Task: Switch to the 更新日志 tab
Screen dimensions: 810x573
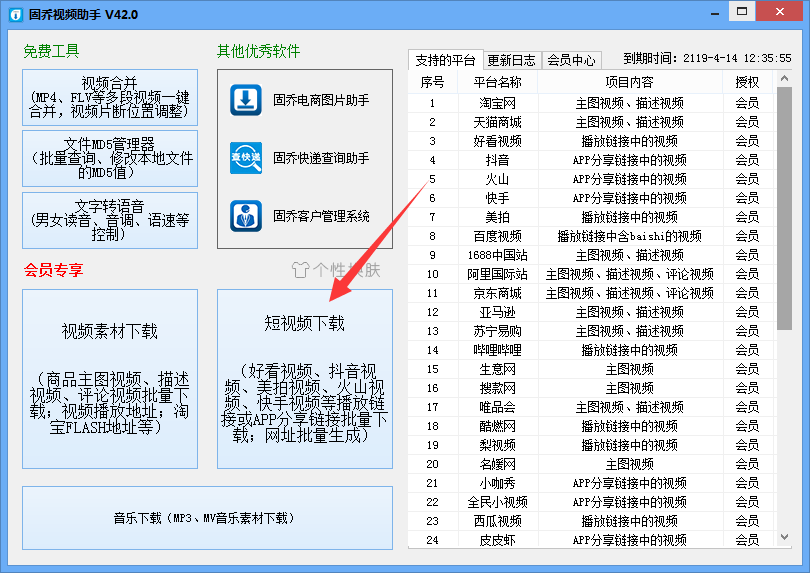Action: 511,60
